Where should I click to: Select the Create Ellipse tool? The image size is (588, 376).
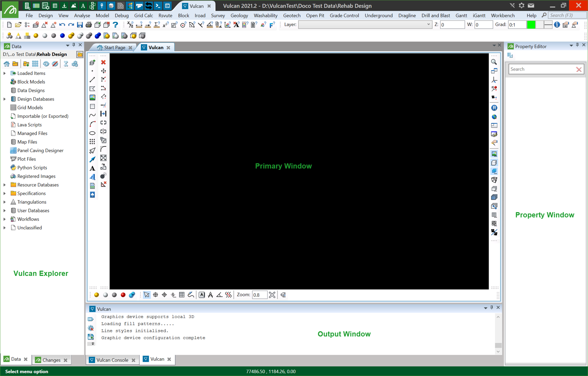coord(92,133)
